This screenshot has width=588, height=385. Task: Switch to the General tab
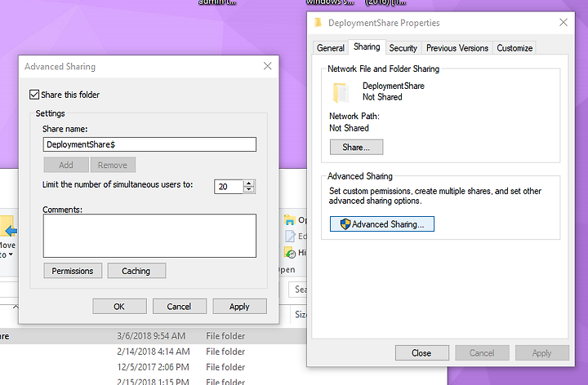(331, 48)
